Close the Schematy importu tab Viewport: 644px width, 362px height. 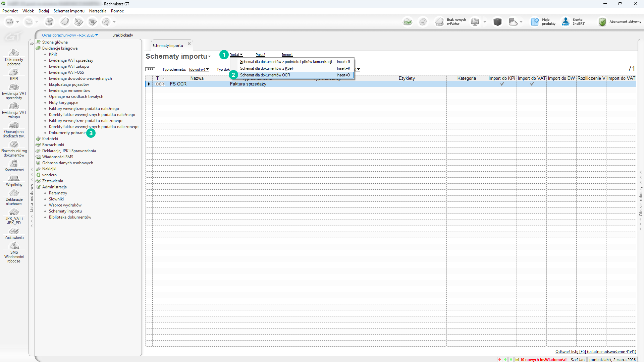point(189,44)
